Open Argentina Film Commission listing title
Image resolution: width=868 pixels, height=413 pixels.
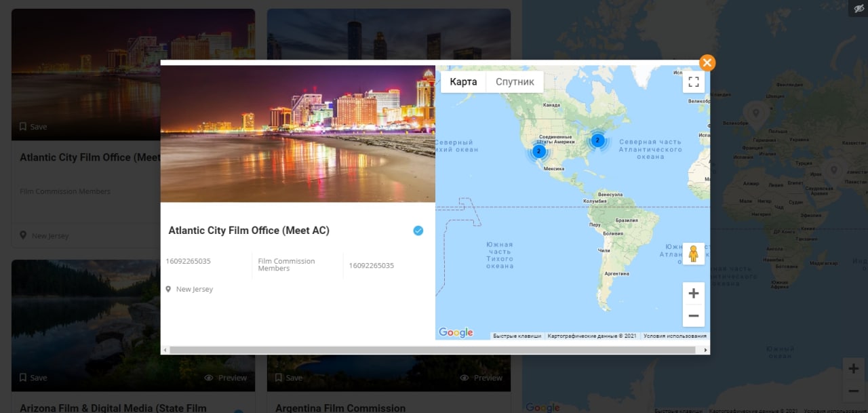340,408
